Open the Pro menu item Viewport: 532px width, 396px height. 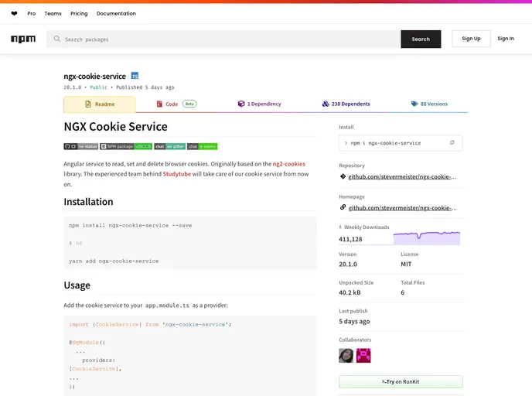[x=32, y=14]
